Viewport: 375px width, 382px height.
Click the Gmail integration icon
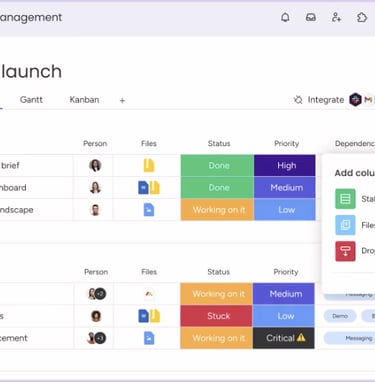(x=368, y=100)
